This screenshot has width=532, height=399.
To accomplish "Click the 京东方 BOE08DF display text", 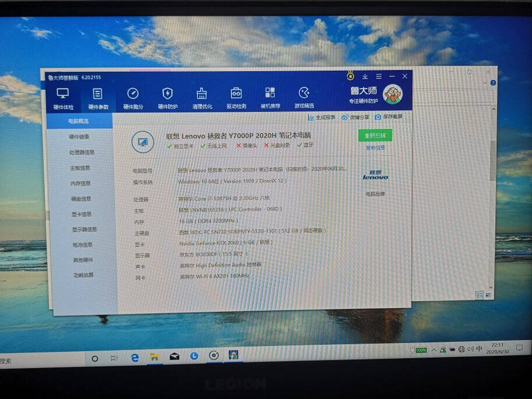I will click(x=213, y=254).
